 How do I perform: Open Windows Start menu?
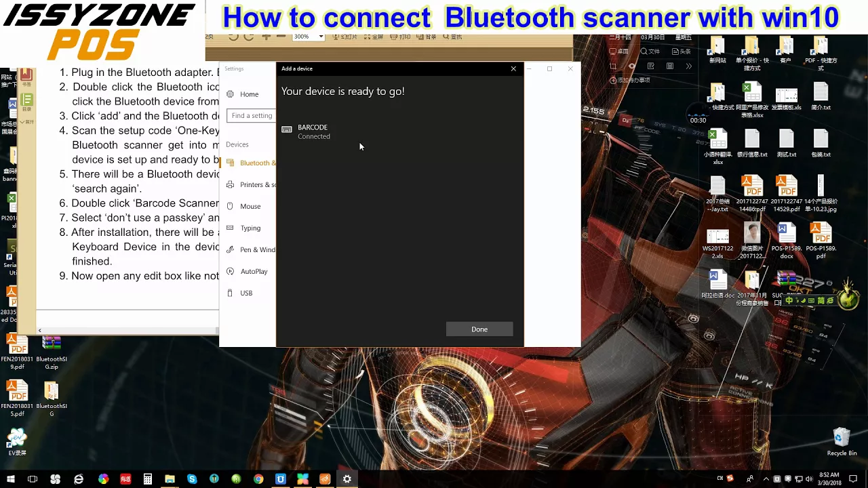(10, 479)
